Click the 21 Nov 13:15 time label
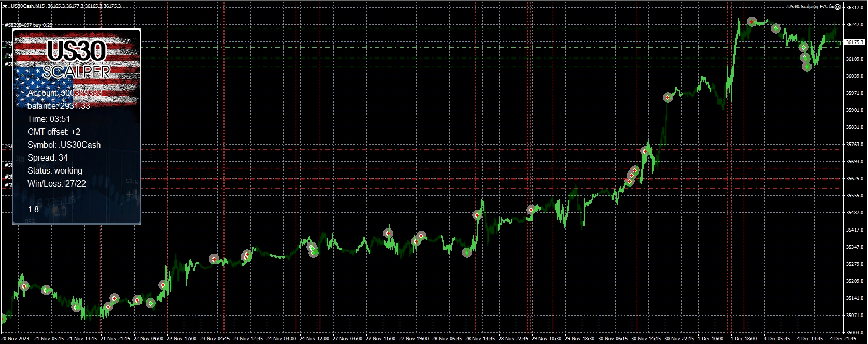This screenshot has width=868, height=344. 82,339
